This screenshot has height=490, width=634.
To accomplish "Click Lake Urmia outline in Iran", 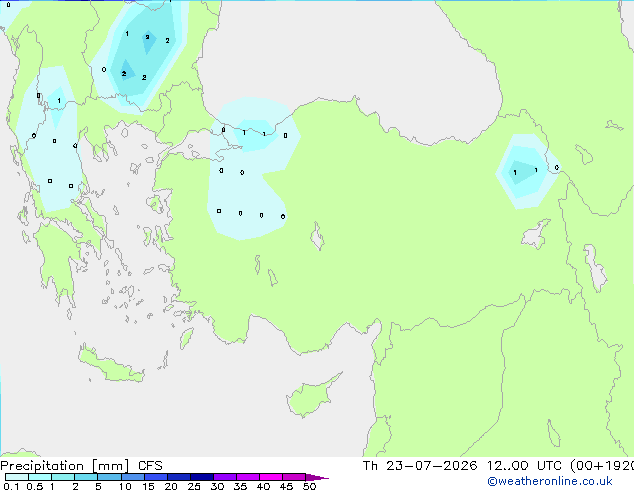I will point(596,268).
